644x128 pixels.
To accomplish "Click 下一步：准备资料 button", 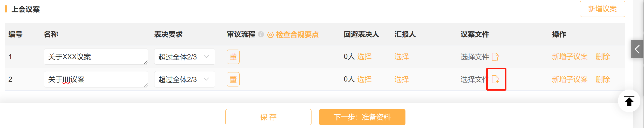I will pyautogui.click(x=362, y=117).
